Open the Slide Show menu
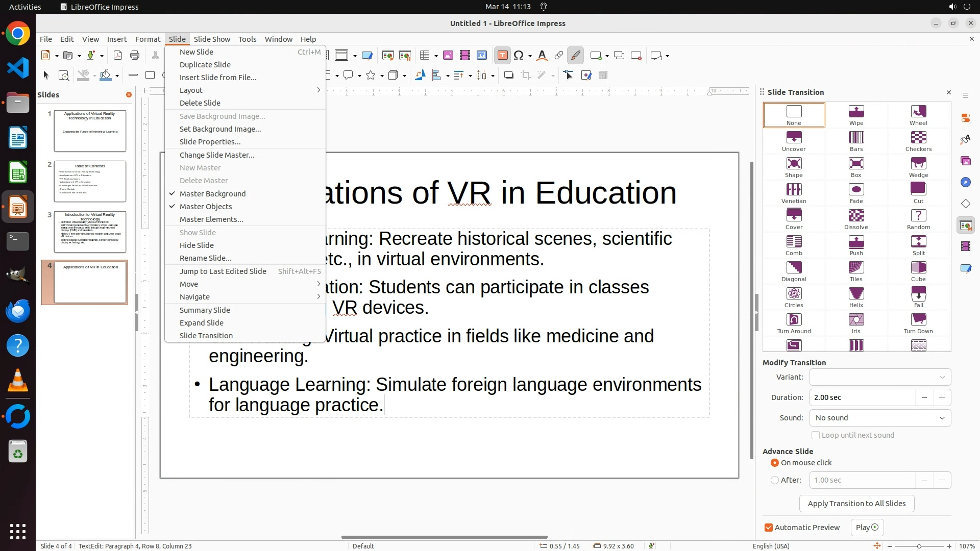This screenshot has height=551, width=980. (x=212, y=39)
